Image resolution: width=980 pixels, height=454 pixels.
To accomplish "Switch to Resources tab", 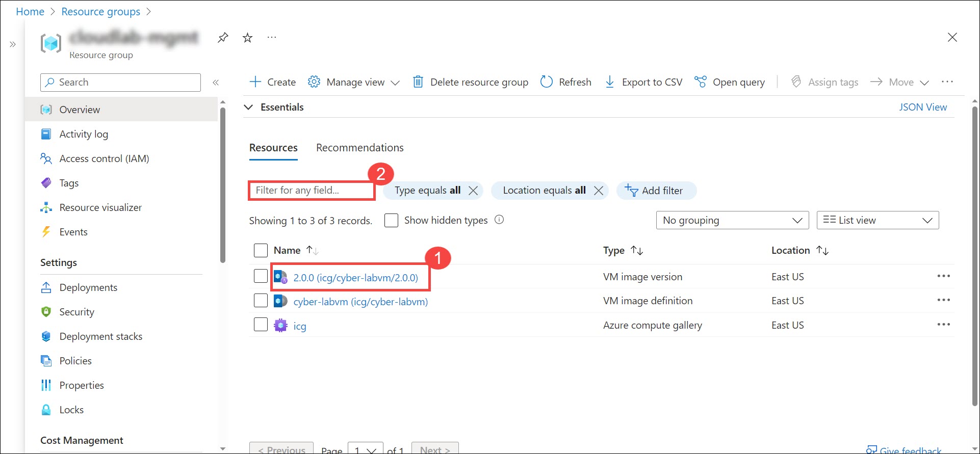I will tap(273, 148).
